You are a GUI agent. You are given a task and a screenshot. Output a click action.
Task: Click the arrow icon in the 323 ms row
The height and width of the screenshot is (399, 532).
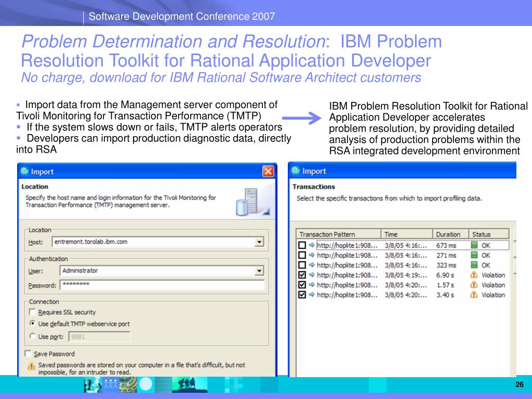click(312, 265)
